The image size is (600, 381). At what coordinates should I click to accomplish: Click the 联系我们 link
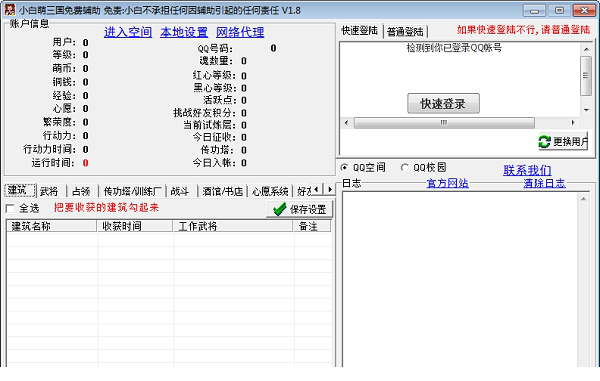[527, 170]
